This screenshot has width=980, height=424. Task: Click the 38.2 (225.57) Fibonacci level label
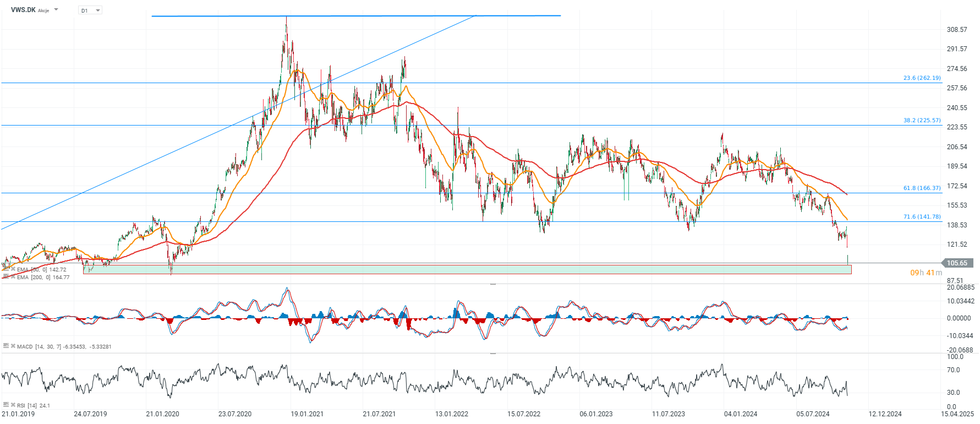(922, 121)
